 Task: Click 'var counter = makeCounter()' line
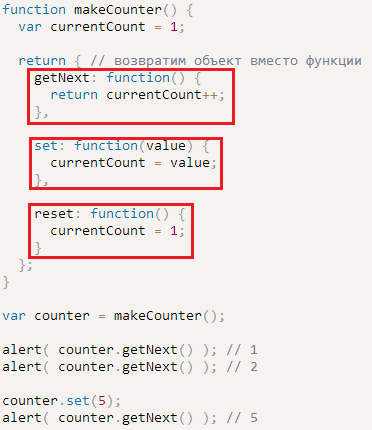click(x=113, y=316)
